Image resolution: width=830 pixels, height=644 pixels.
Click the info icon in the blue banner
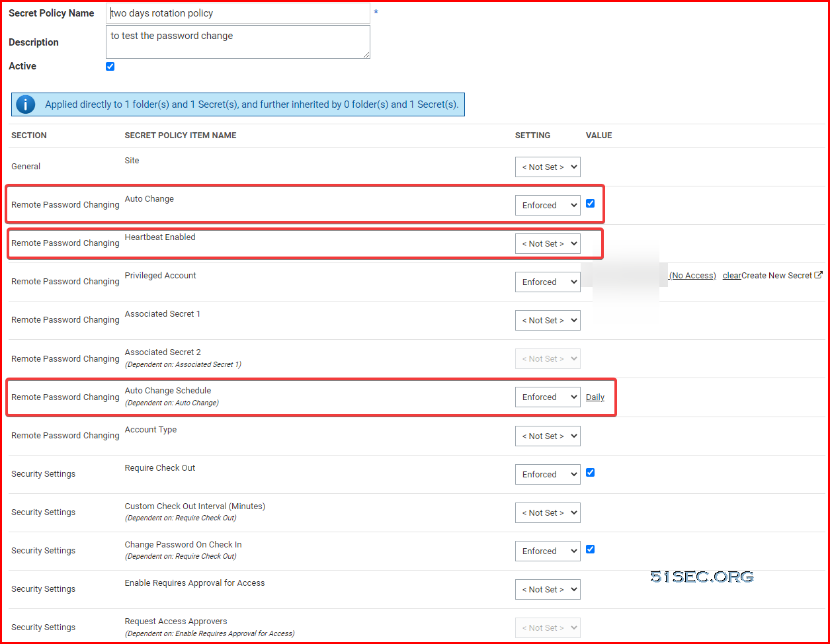[25, 104]
